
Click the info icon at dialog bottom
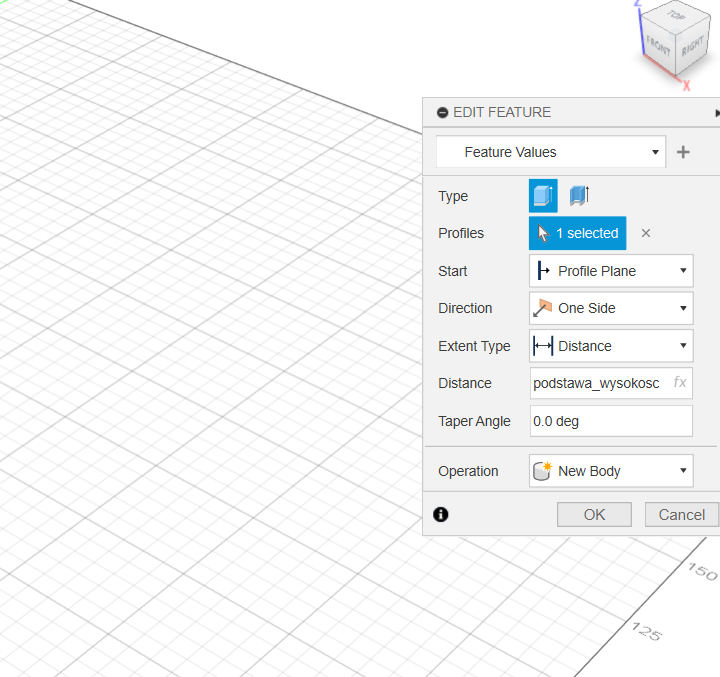(x=441, y=514)
